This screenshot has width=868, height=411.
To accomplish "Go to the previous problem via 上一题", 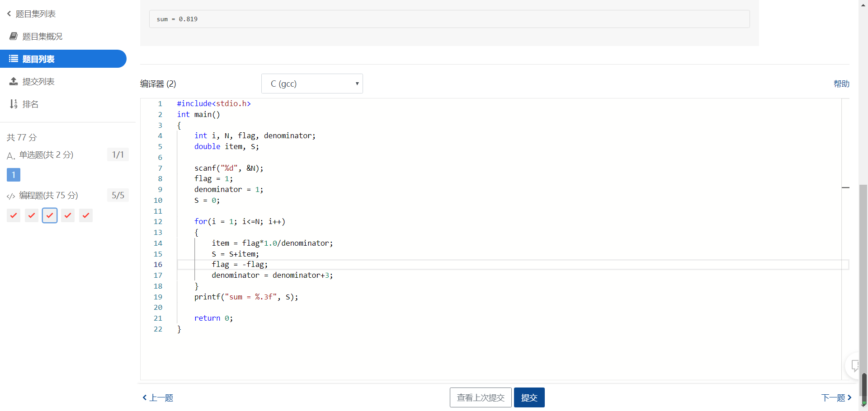I will pos(158,397).
